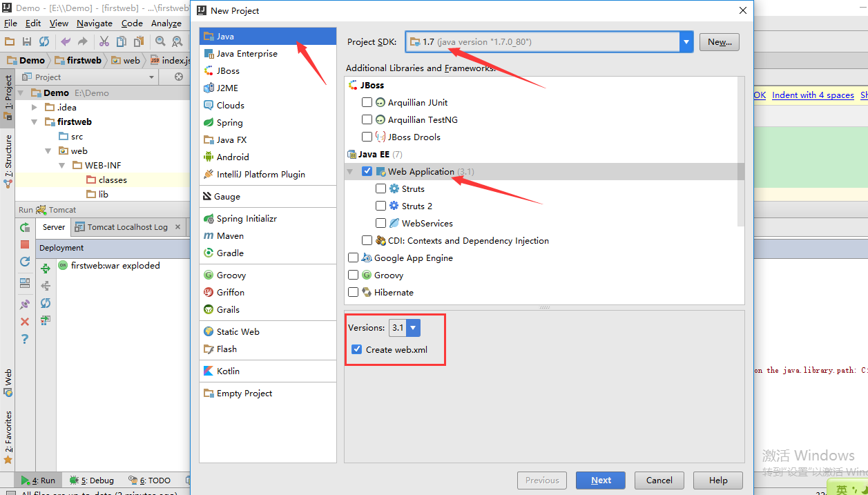The image size is (868, 495).
Task: Click the Deploy All icon beside deployment list
Action: tap(46, 269)
